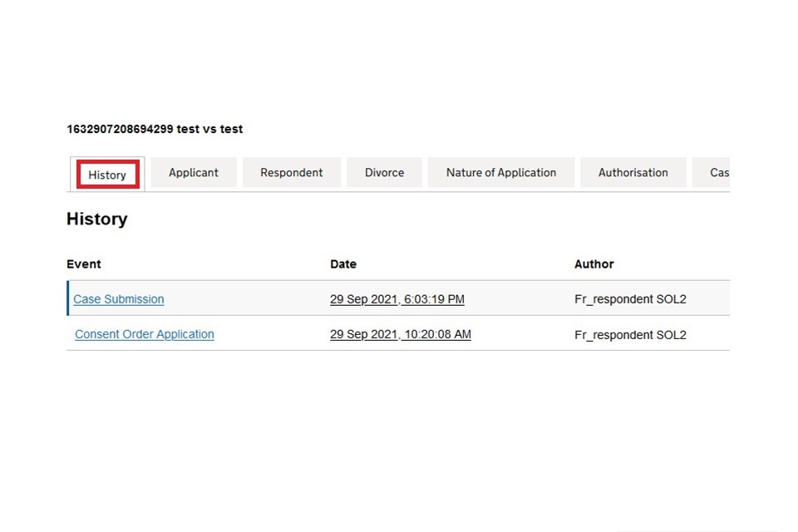The width and height of the screenshot is (798, 532).
Task: Click the blue marker beside Case Submission
Action: (68, 299)
